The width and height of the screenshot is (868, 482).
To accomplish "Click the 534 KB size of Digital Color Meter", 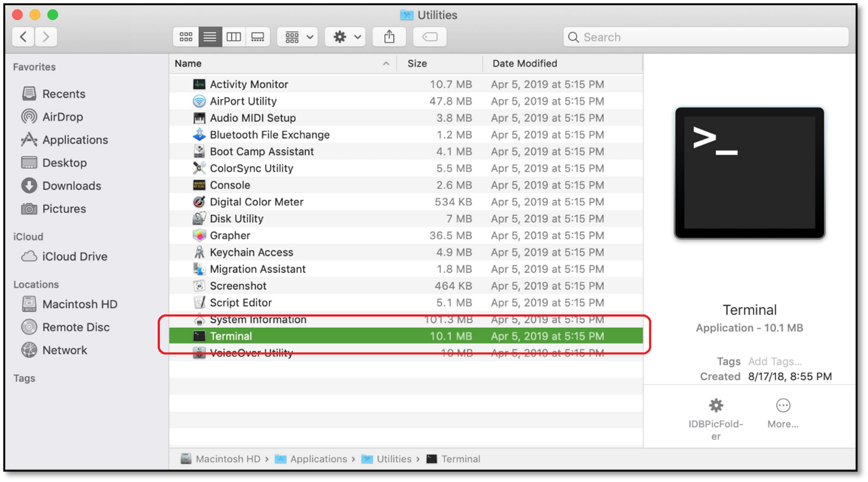I will (453, 202).
